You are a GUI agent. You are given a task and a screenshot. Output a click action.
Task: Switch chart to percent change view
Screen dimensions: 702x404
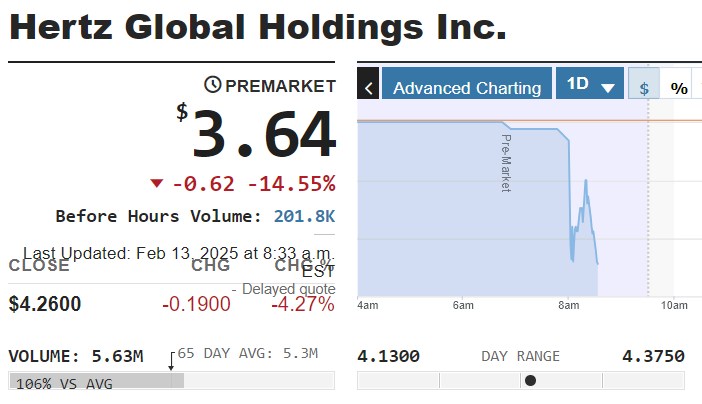pyautogui.click(x=679, y=88)
